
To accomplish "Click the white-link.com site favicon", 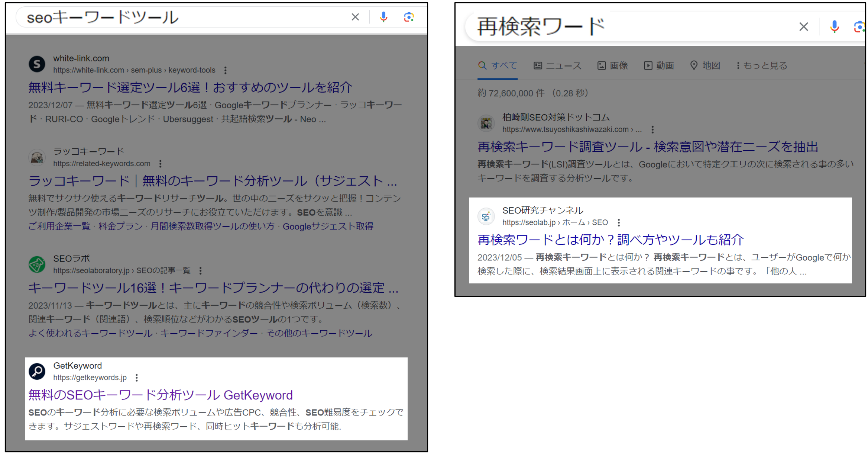I will [37, 64].
